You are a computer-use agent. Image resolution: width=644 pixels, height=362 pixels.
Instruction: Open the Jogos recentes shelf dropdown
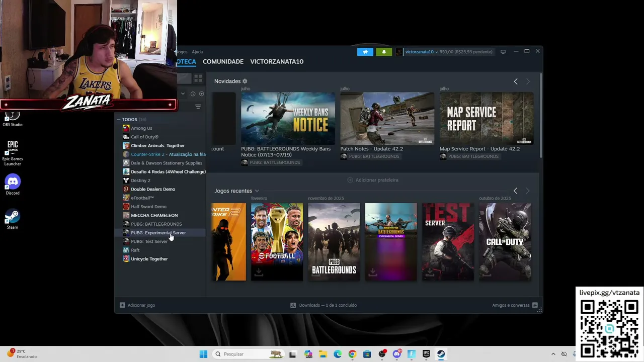pyautogui.click(x=257, y=191)
